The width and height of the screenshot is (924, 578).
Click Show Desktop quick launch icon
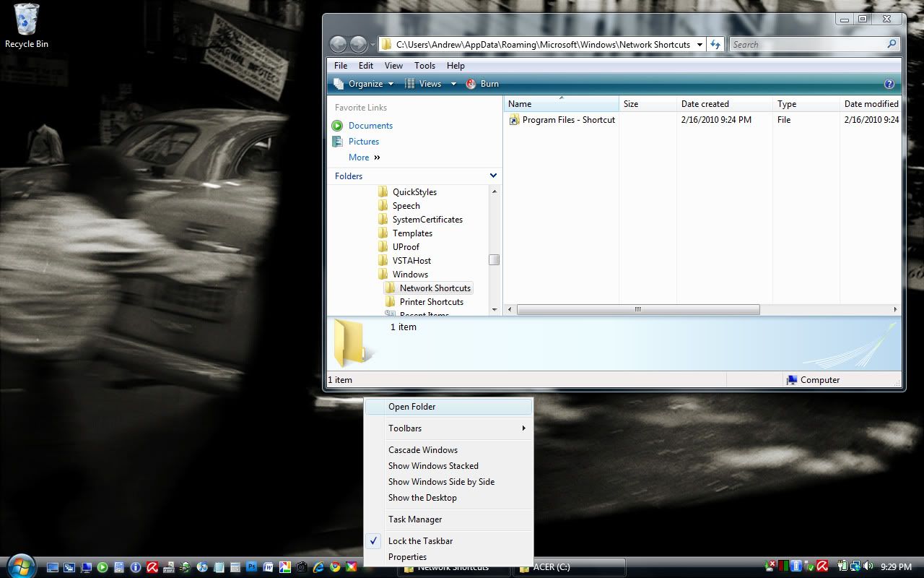(53, 567)
